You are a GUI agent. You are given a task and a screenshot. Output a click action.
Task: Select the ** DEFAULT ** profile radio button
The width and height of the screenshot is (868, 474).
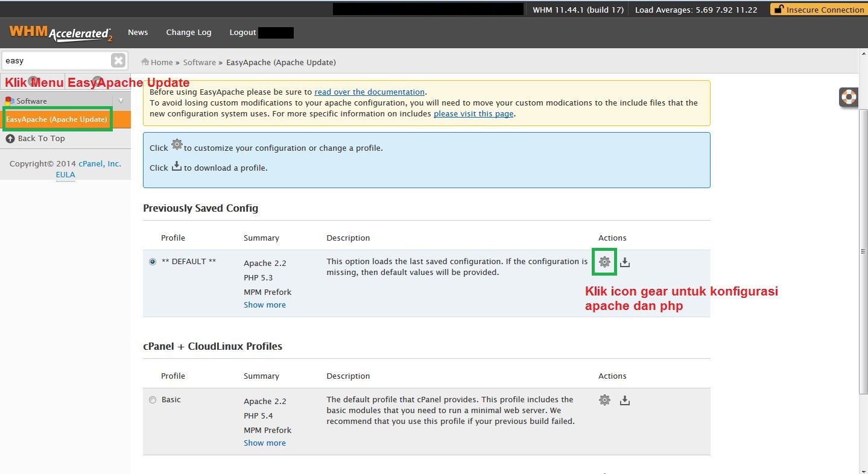pyautogui.click(x=152, y=262)
